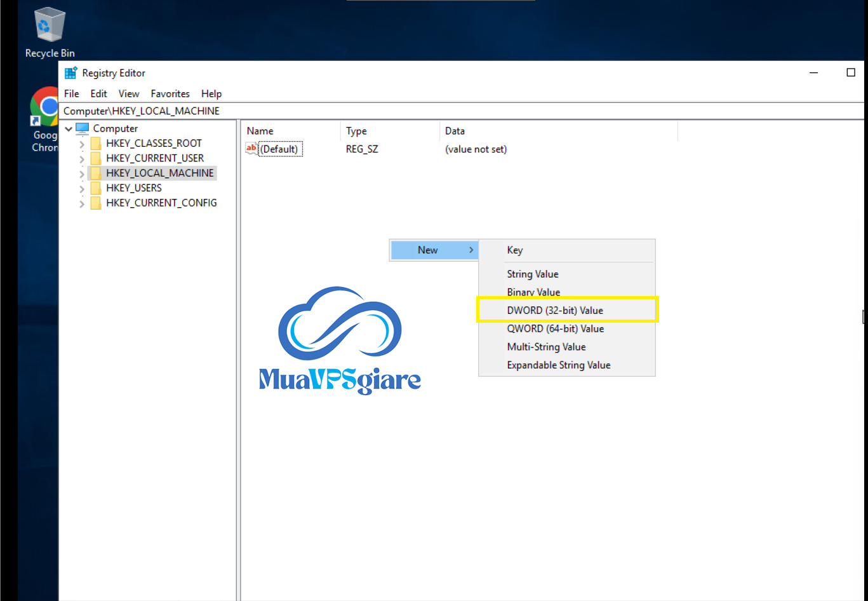Expand the HKEY_LOCAL_MACHINE node arrow
Screen dimensions: 868x601
pos(82,173)
